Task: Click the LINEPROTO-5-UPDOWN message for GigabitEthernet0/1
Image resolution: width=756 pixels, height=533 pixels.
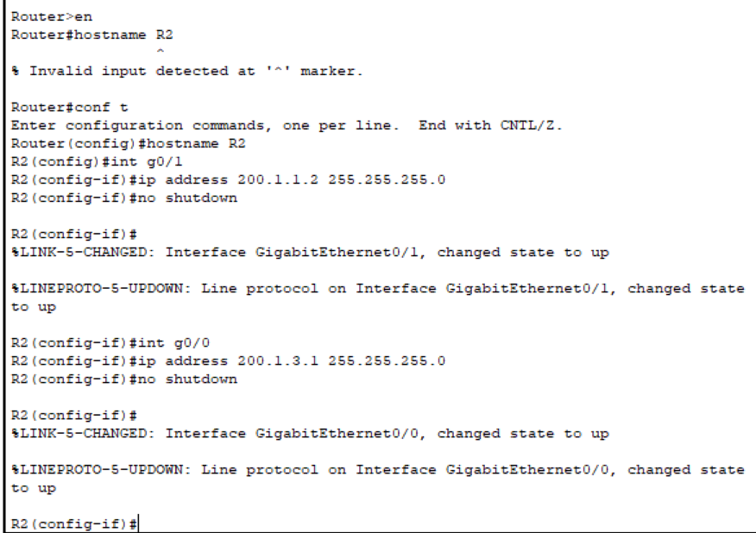Action: 376,289
